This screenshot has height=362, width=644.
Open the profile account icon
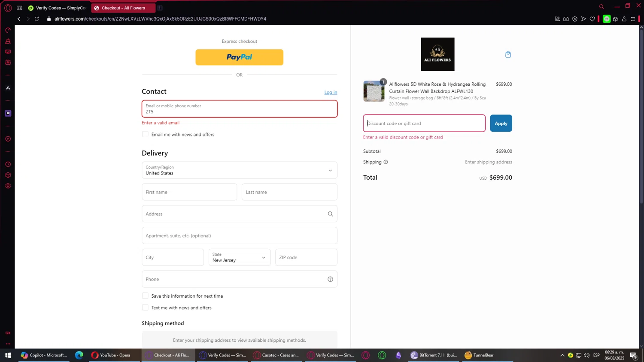pos(624,19)
